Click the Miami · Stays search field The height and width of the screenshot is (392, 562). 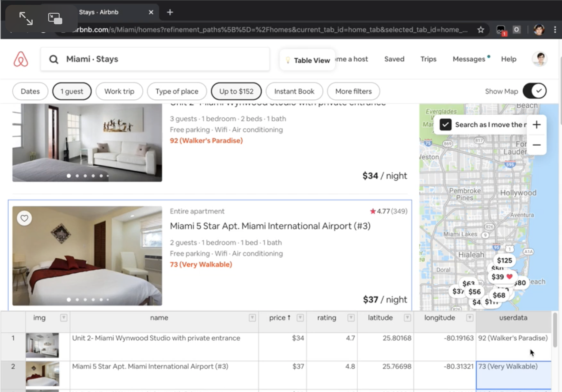[x=155, y=59]
